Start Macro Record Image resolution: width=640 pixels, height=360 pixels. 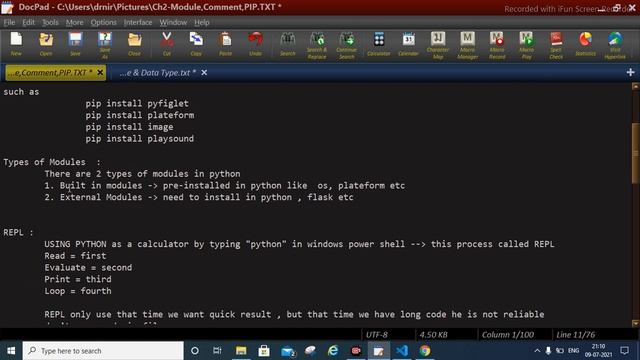coord(497,45)
